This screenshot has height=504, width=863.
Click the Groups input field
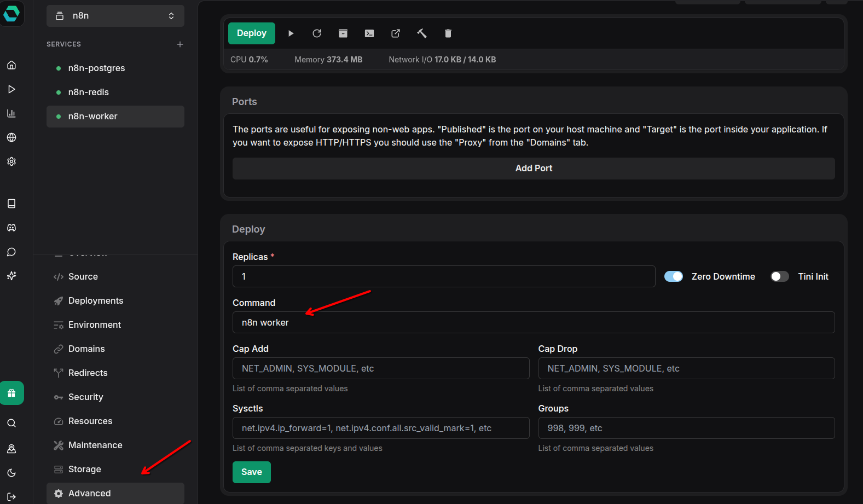(x=687, y=428)
